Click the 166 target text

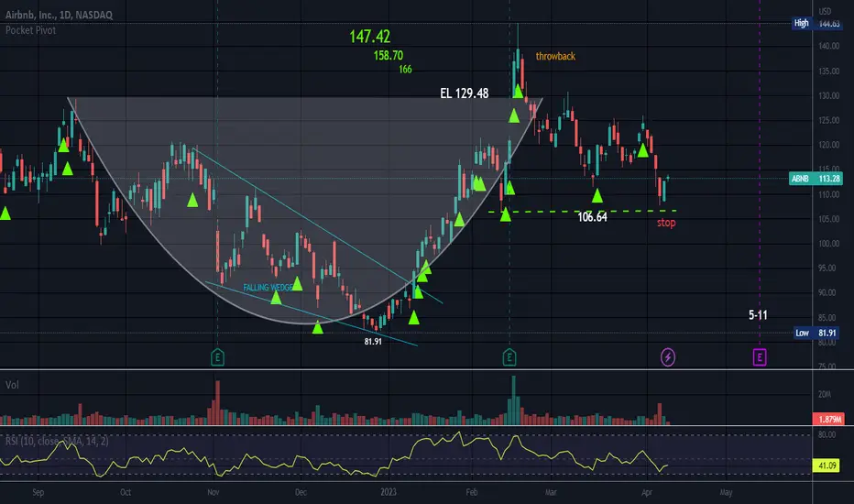pos(405,70)
